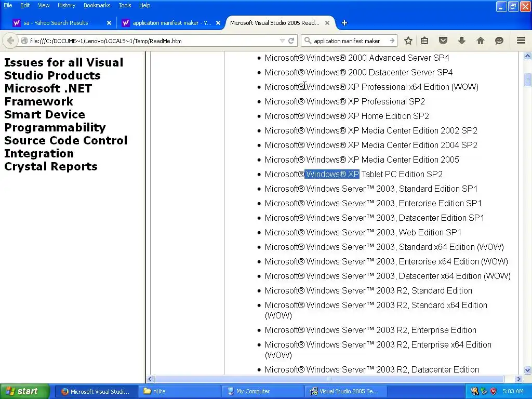Open a new tab with plus button
Screen dimensions: 532x399
coord(344,23)
